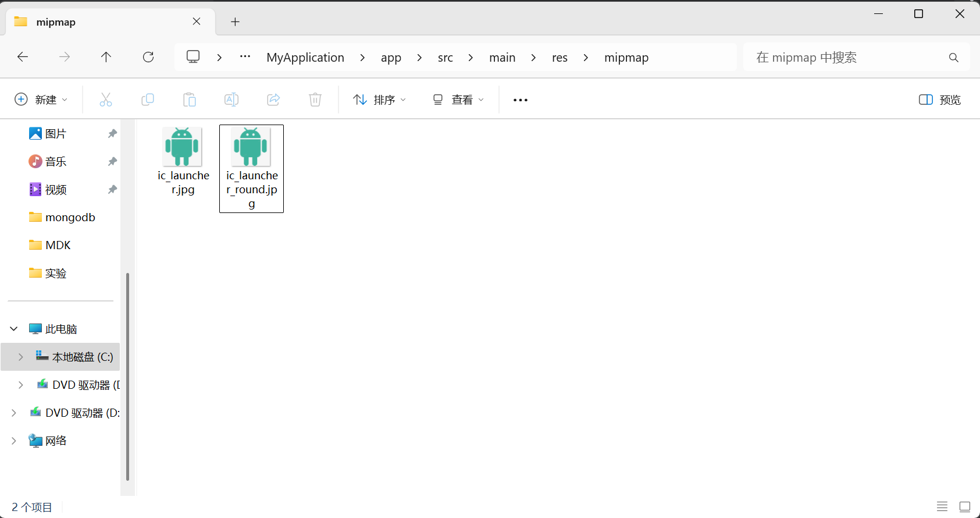Unpin Pictures using its pin icon

tap(112, 133)
